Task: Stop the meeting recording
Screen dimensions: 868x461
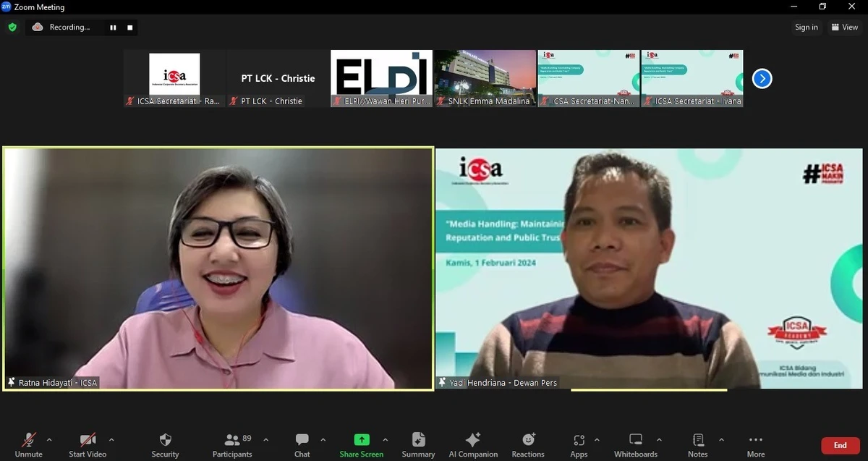Action: [x=129, y=27]
